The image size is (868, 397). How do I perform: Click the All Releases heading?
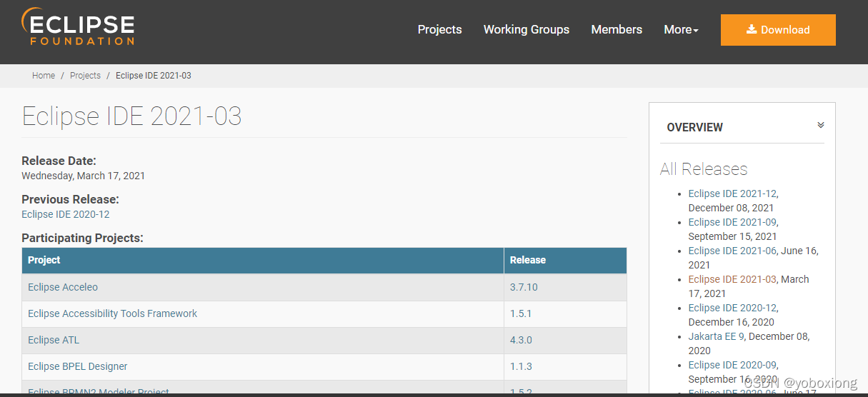[x=704, y=169]
